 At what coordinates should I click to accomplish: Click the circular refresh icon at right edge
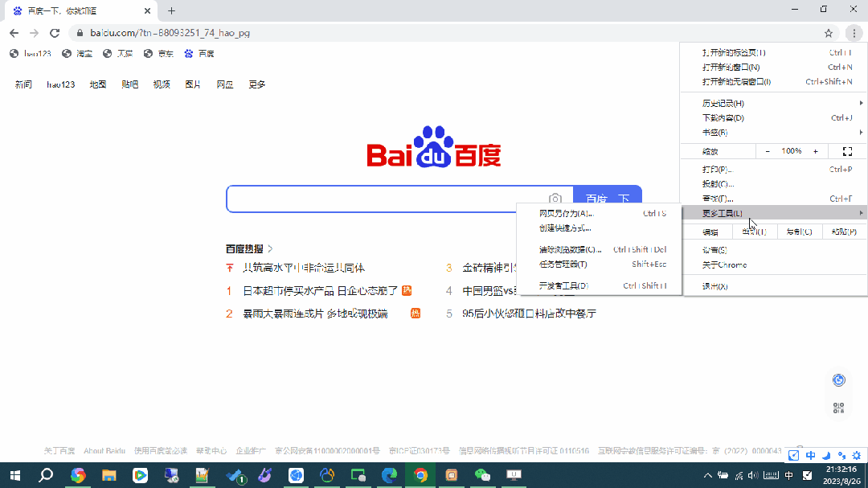(838, 380)
